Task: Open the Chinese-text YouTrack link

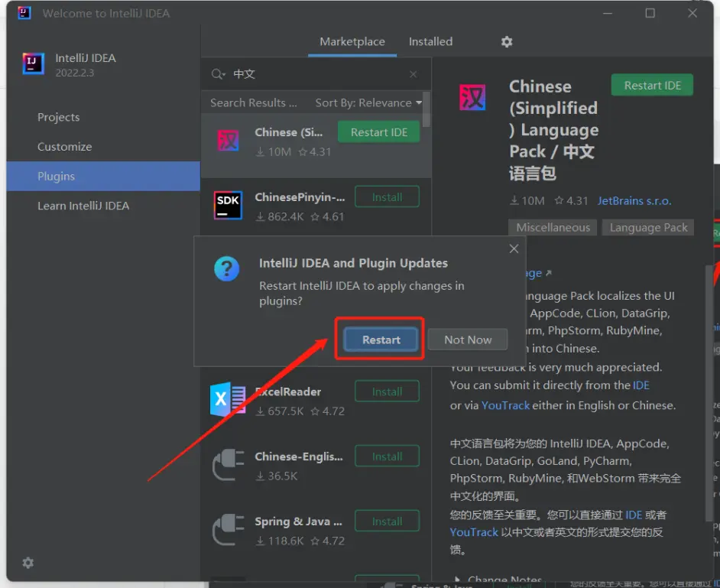Action: click(474, 532)
